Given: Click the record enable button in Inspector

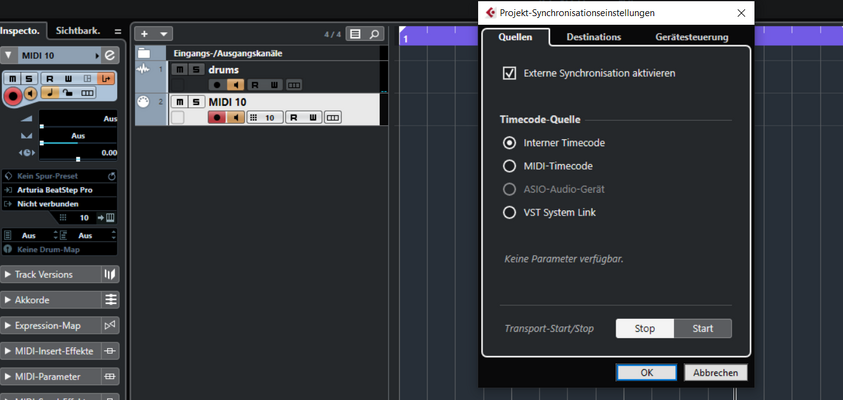Looking at the screenshot, I should pyautogui.click(x=13, y=97).
